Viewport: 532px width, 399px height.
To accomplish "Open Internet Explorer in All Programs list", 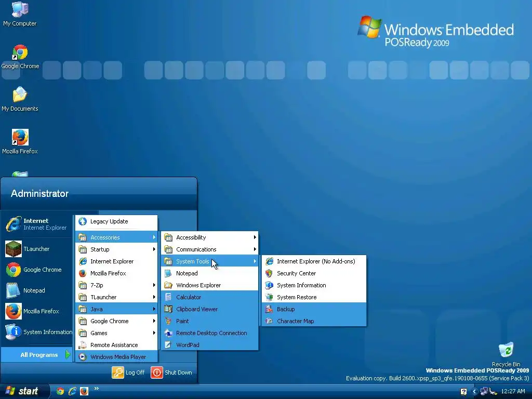I will point(116,261).
